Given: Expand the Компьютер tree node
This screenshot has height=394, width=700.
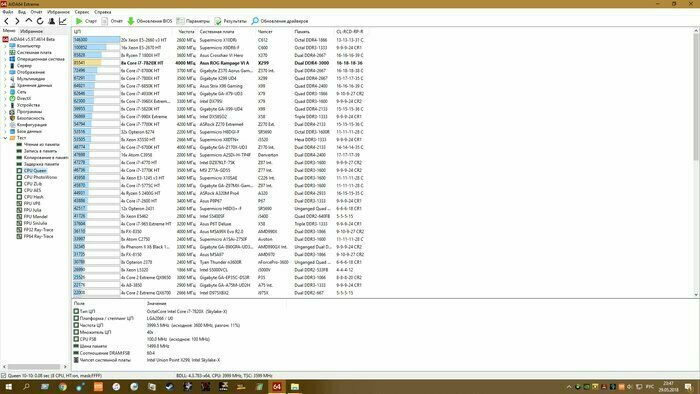Looking at the screenshot, I should tap(5, 46).
